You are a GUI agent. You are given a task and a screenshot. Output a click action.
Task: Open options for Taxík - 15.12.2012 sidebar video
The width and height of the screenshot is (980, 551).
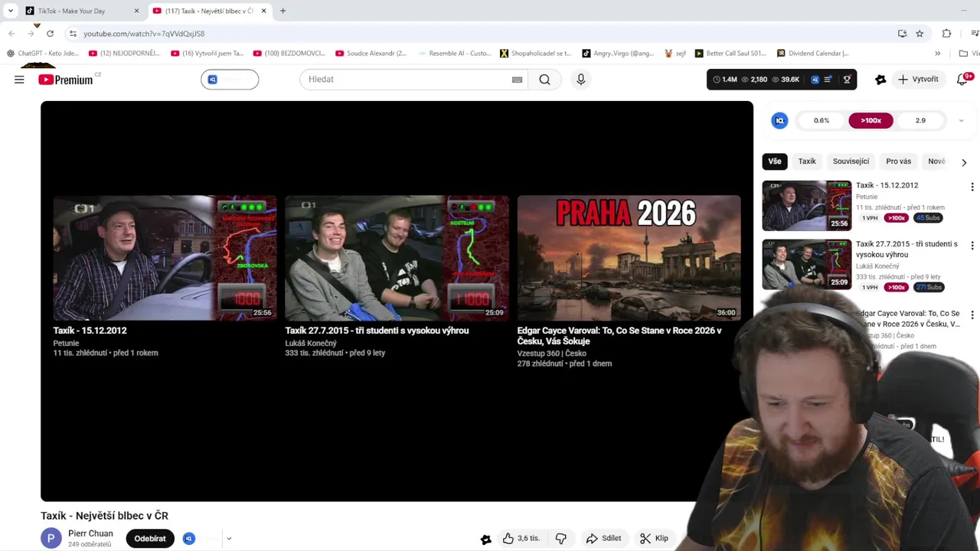972,187
